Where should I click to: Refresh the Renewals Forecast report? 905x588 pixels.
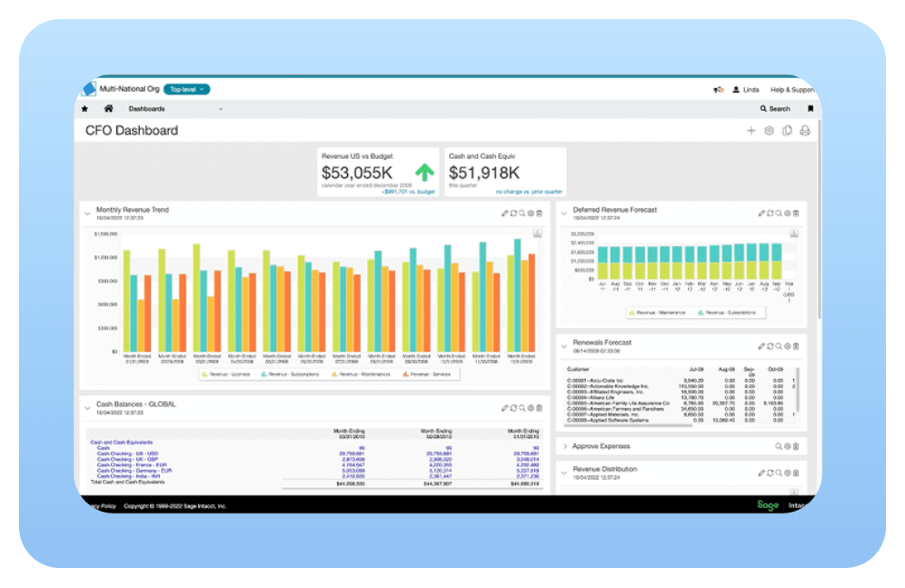770,346
